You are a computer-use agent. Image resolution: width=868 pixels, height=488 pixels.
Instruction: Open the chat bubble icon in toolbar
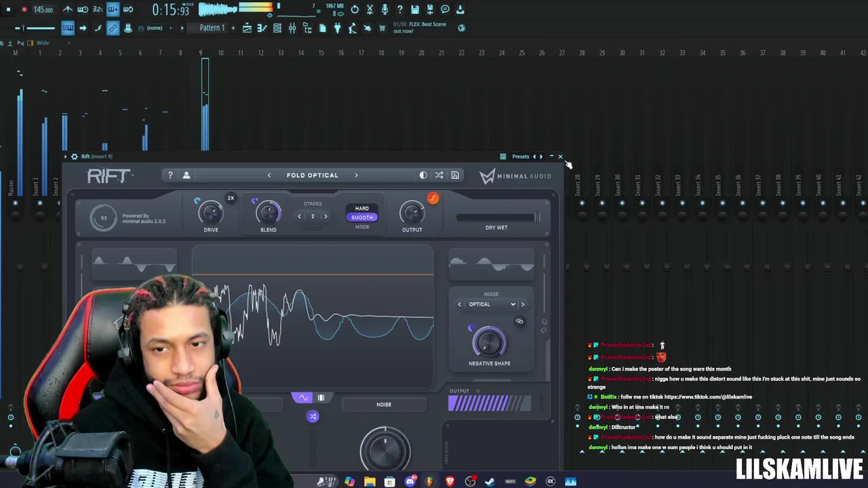pyautogui.click(x=445, y=9)
